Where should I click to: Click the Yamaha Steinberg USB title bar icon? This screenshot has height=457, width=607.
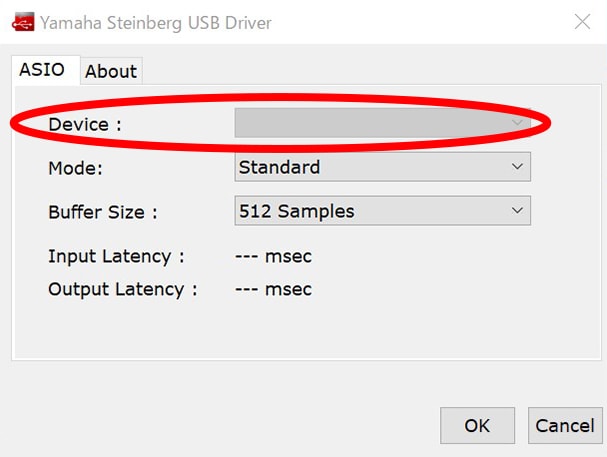click(22, 22)
